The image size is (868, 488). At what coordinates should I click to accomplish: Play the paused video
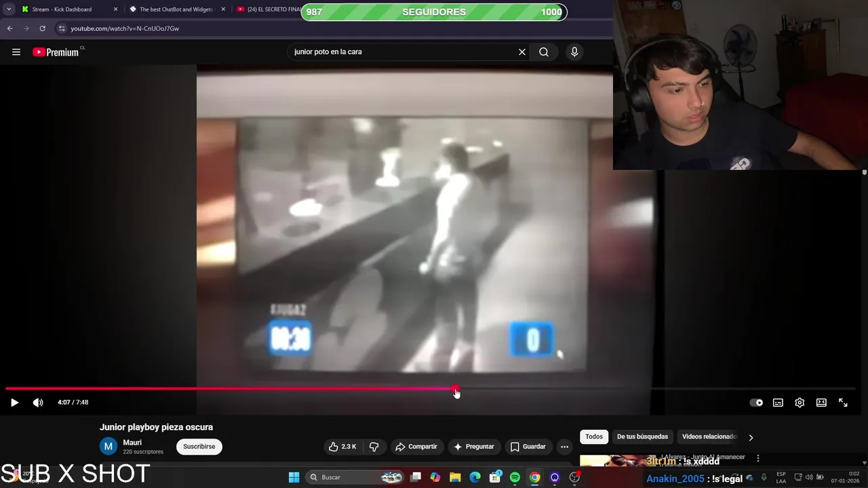coord(14,403)
